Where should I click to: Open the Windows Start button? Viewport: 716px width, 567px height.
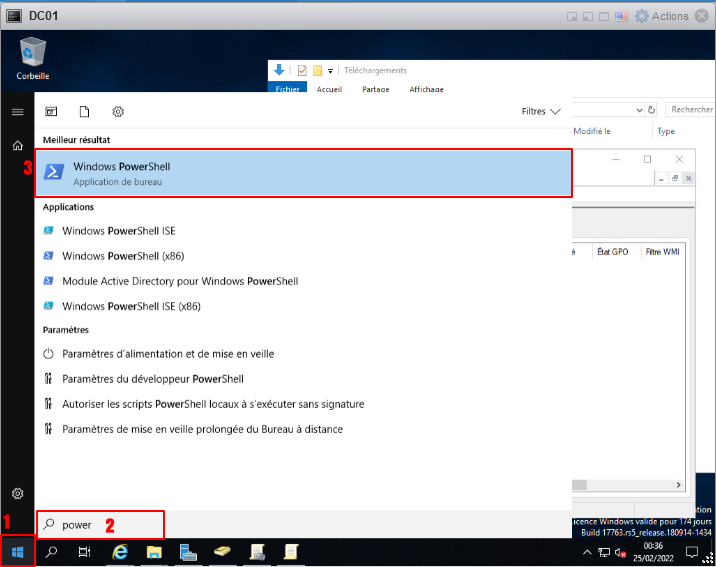pos(17,552)
